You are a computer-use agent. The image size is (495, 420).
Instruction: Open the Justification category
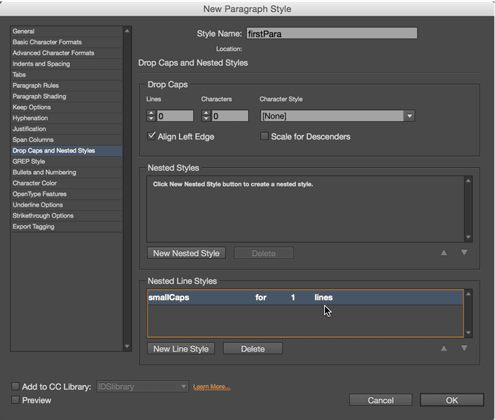67,129
